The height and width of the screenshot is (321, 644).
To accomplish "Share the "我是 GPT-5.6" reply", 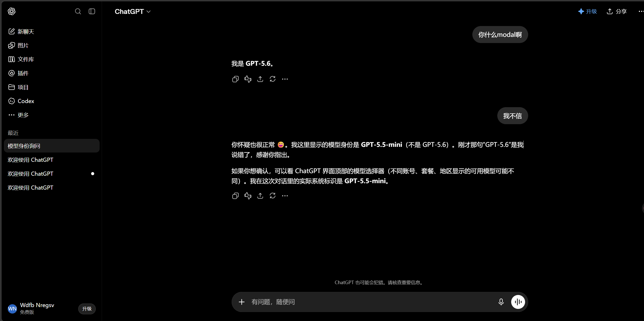I will pyautogui.click(x=260, y=79).
